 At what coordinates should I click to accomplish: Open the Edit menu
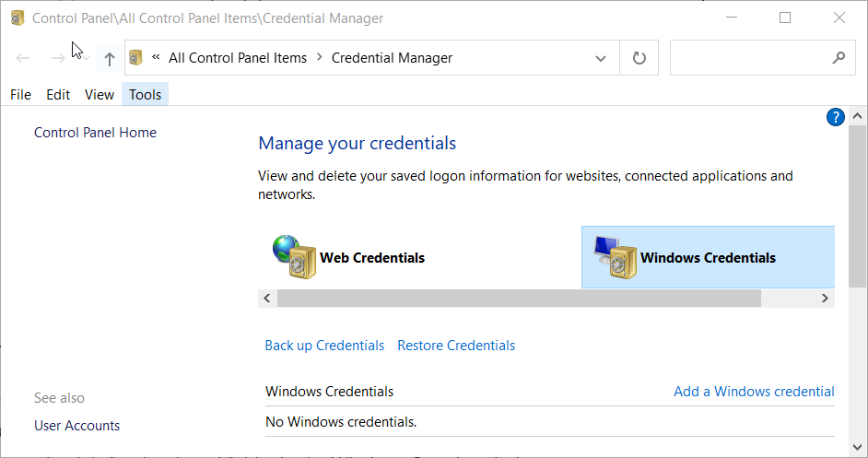pos(58,95)
